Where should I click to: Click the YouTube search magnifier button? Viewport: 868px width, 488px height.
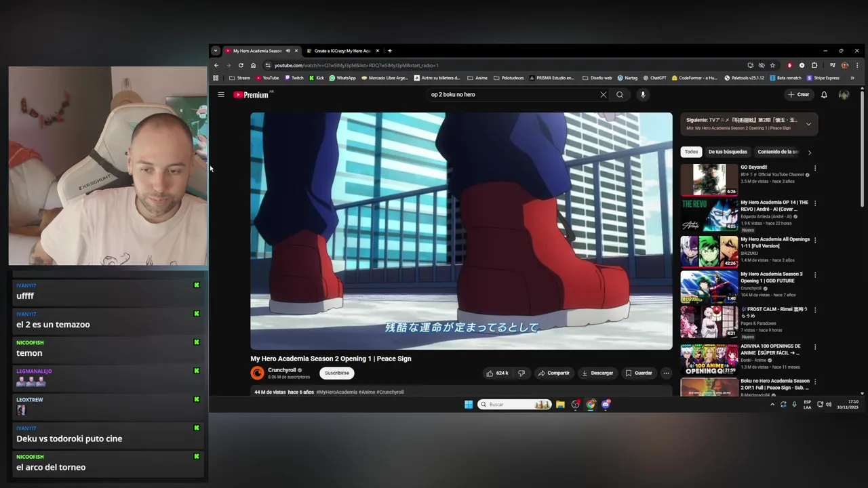(620, 95)
